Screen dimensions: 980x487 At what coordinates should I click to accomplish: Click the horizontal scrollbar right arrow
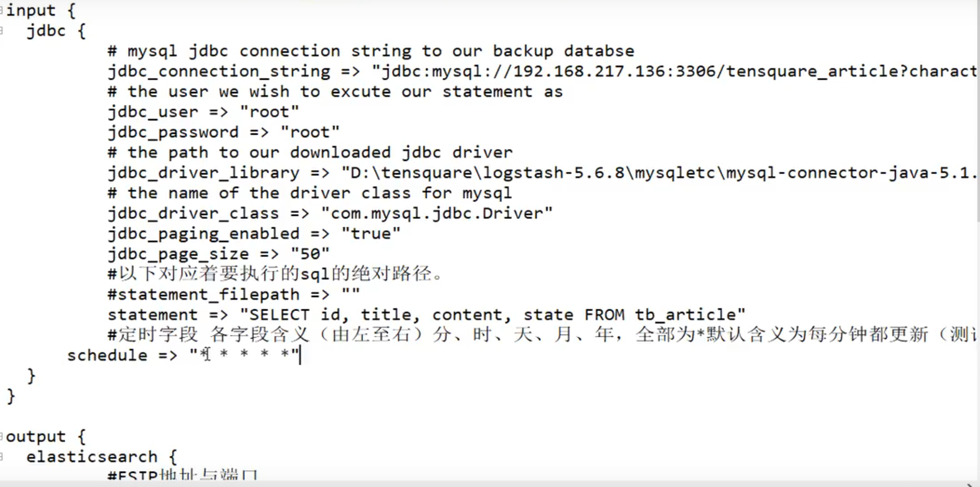coord(971,484)
